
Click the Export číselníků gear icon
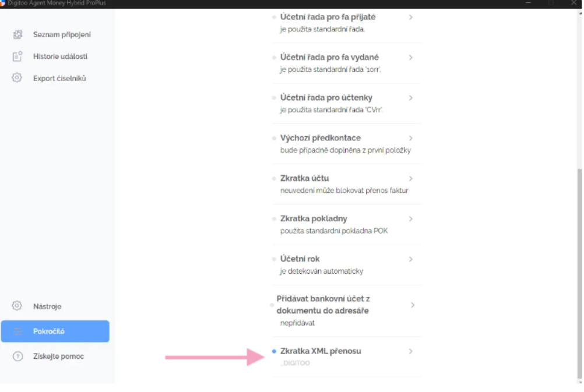click(x=17, y=78)
